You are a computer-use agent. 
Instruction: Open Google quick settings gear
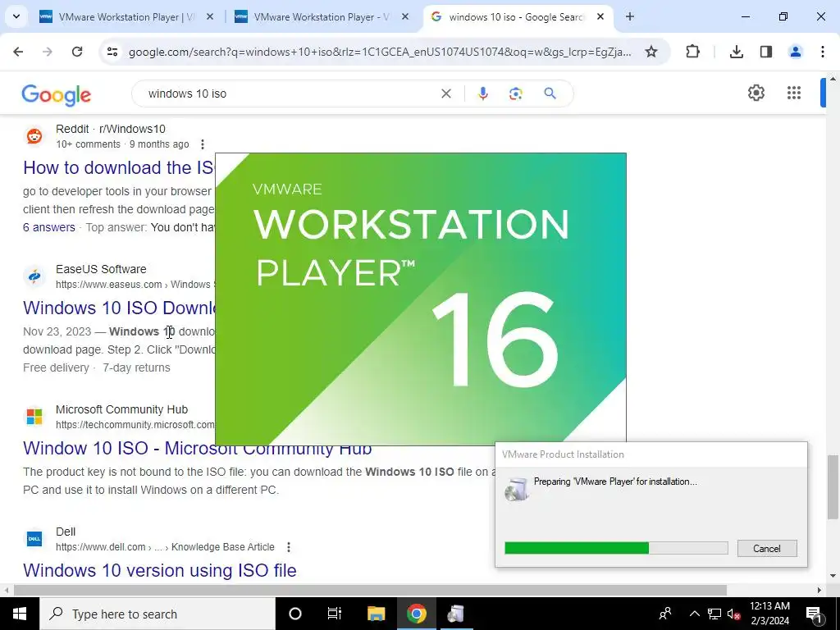pyautogui.click(x=756, y=93)
